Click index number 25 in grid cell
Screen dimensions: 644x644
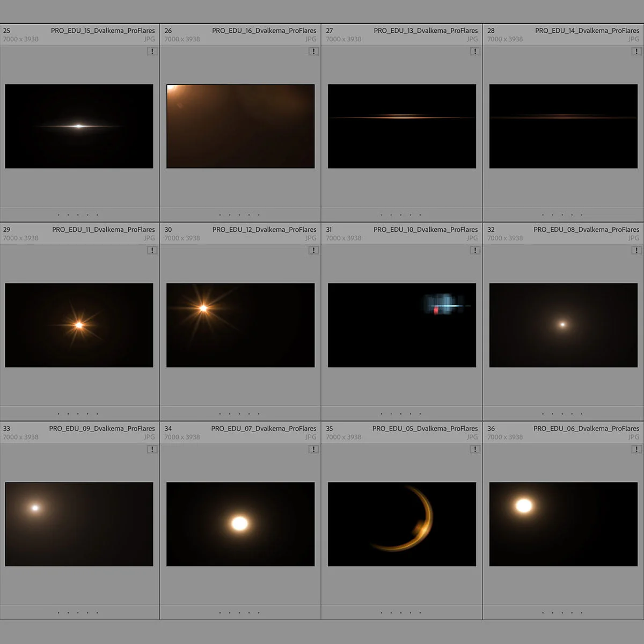point(6,31)
